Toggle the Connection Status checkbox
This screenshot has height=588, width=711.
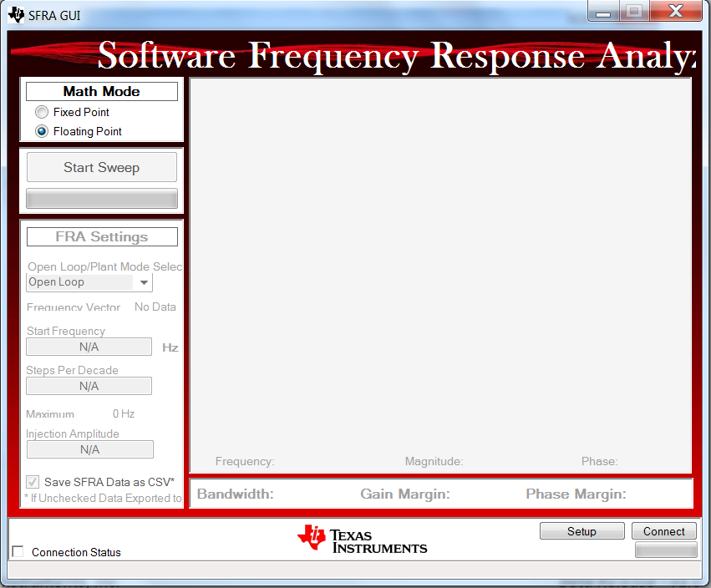click(17, 551)
